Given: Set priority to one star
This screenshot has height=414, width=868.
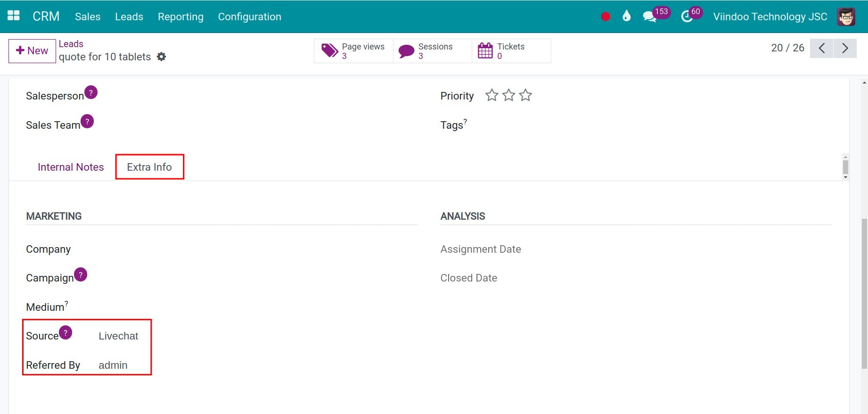Looking at the screenshot, I should pos(491,95).
